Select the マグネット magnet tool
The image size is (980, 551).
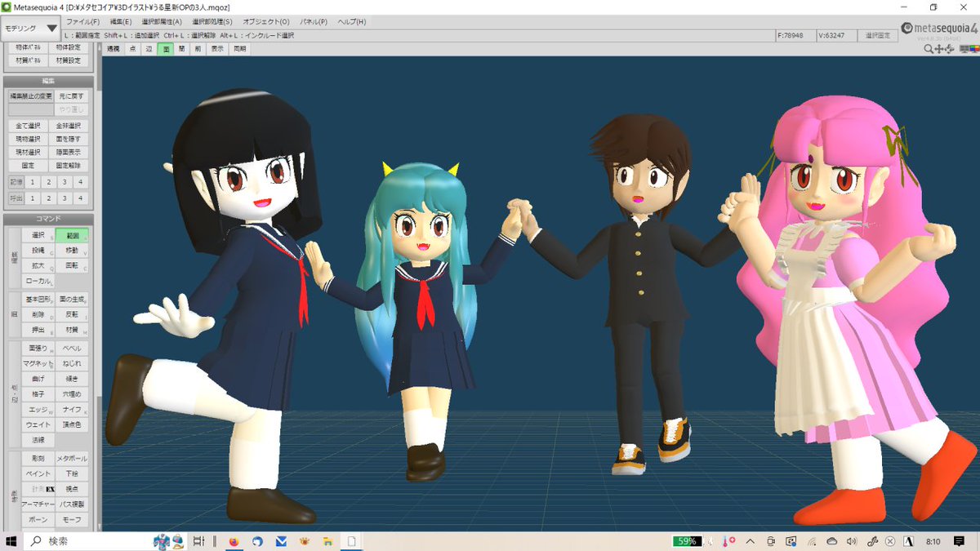38,363
